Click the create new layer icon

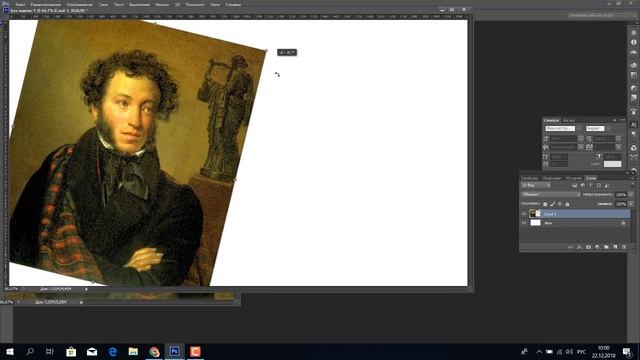[615, 247]
